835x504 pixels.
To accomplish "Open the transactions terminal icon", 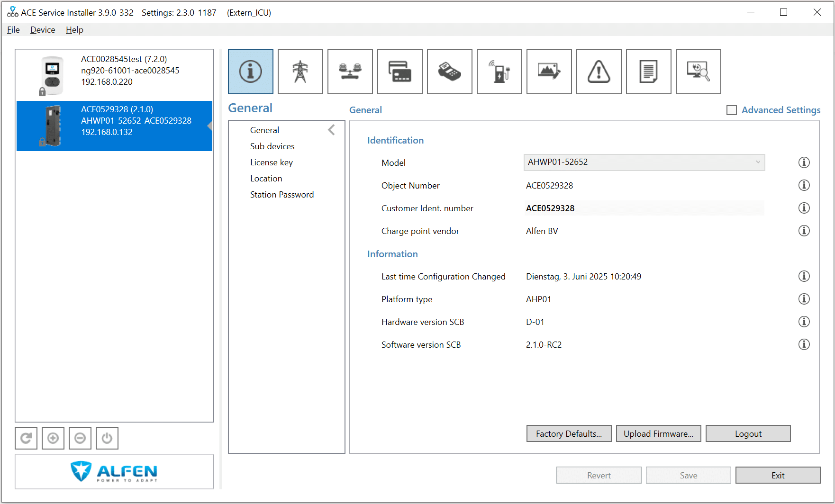I will [449, 72].
